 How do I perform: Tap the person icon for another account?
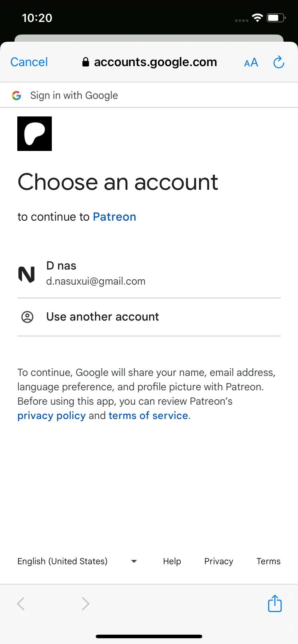(x=27, y=317)
